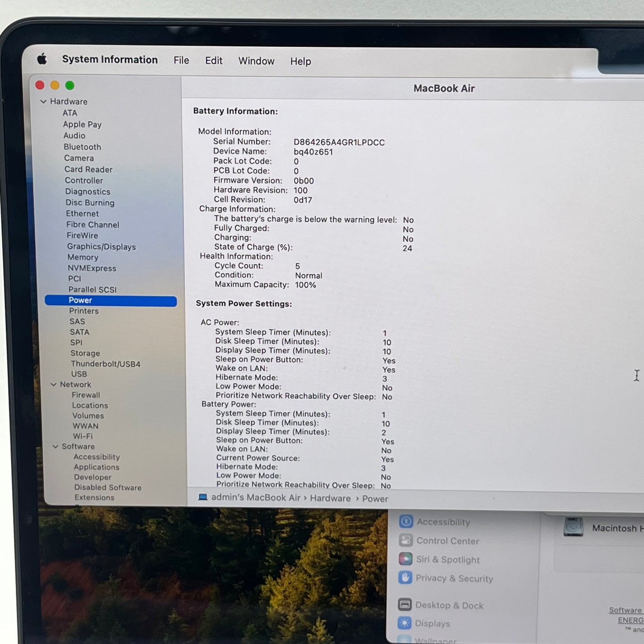Open Control Center icon in System Settings

(406, 540)
